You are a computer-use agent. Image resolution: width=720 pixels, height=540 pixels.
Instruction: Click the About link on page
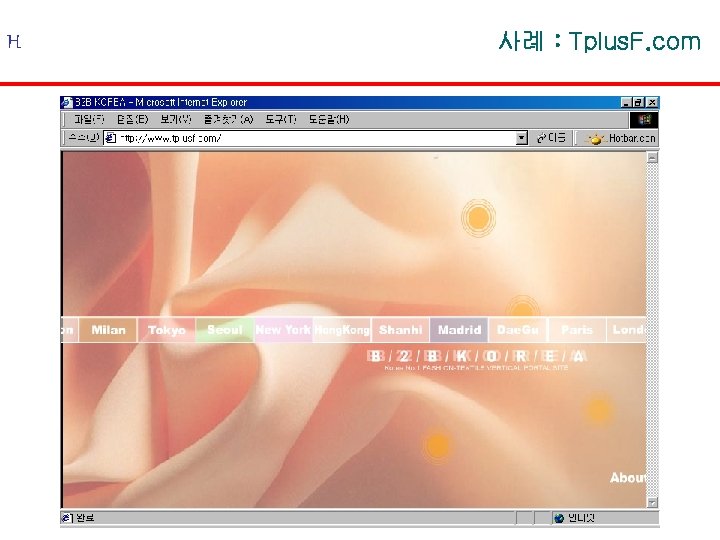[628, 478]
